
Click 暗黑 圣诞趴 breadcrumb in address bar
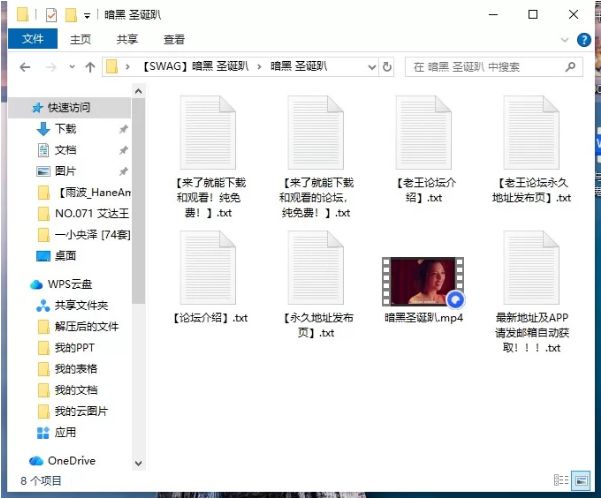click(299, 67)
